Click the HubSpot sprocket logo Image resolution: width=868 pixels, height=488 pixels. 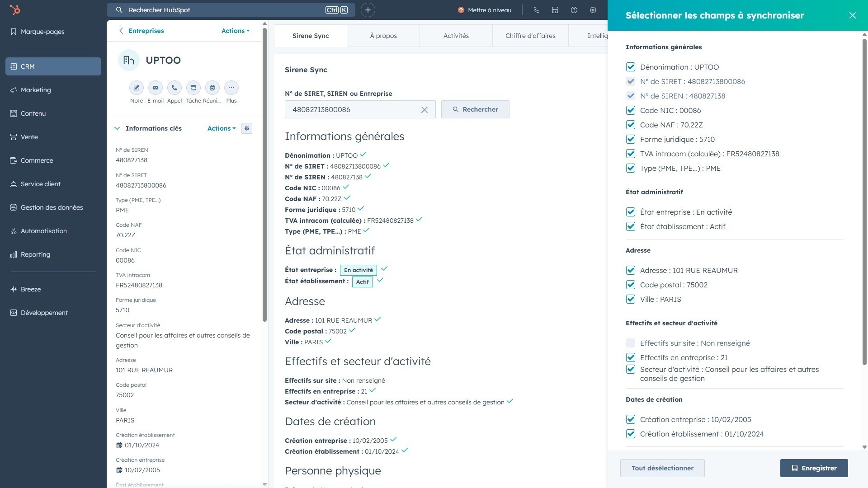tap(15, 10)
